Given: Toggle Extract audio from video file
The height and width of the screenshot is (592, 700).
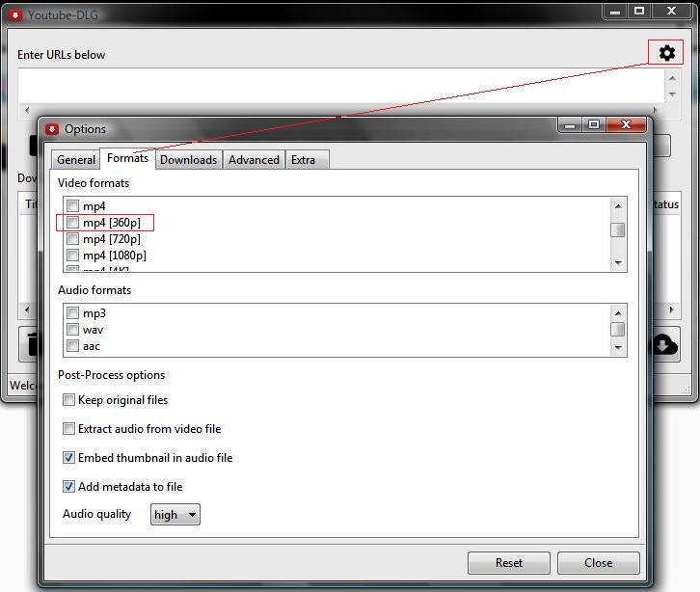Looking at the screenshot, I should tap(69, 429).
